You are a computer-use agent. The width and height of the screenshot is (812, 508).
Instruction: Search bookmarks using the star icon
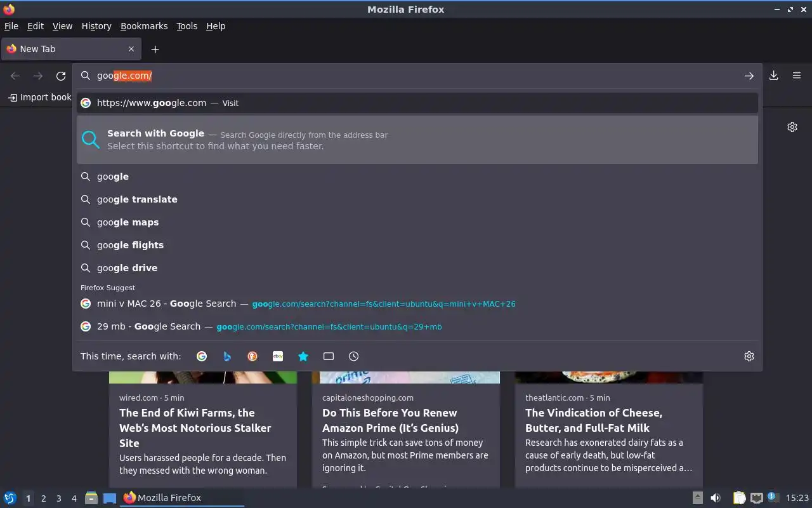[303, 356]
